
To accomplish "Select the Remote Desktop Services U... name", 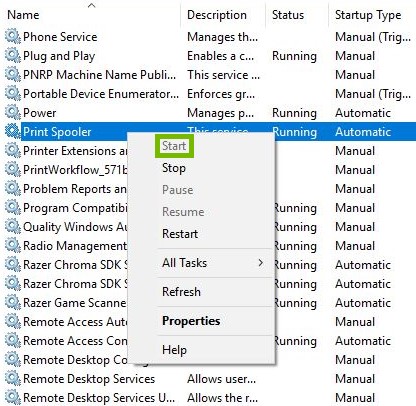I will [99, 398].
